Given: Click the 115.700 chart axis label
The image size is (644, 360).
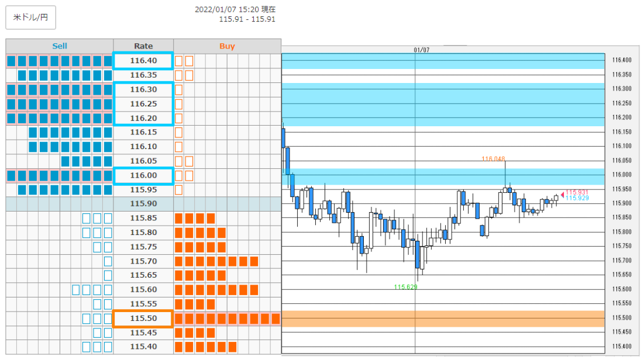Looking at the screenshot, I should 622,260.
